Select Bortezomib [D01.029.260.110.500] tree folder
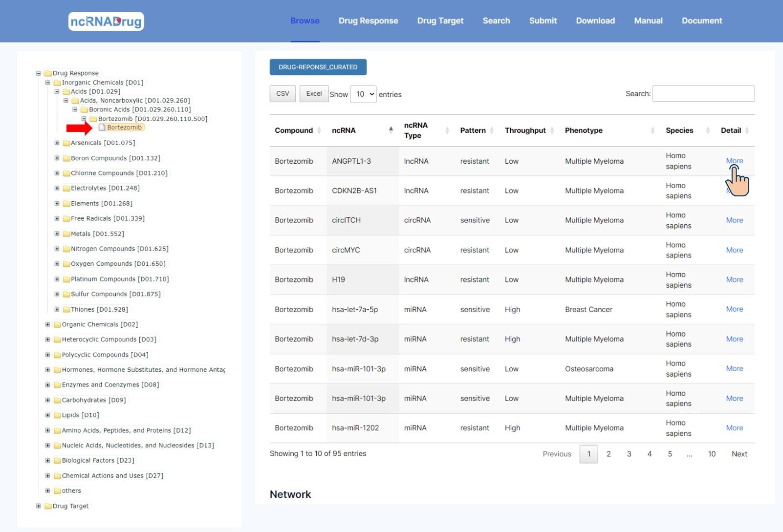Screen dimensions: 783x532 pyautogui.click(x=152, y=119)
